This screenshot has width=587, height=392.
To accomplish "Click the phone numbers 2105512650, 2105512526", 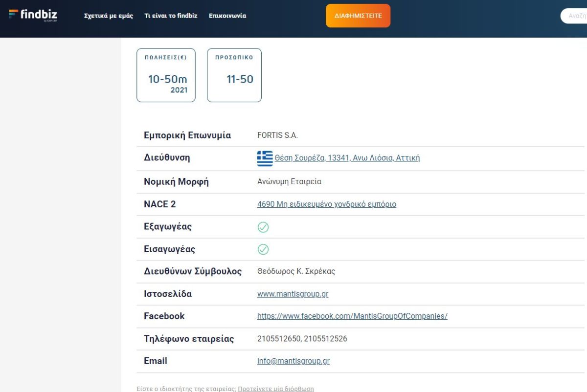I will coord(302,339).
